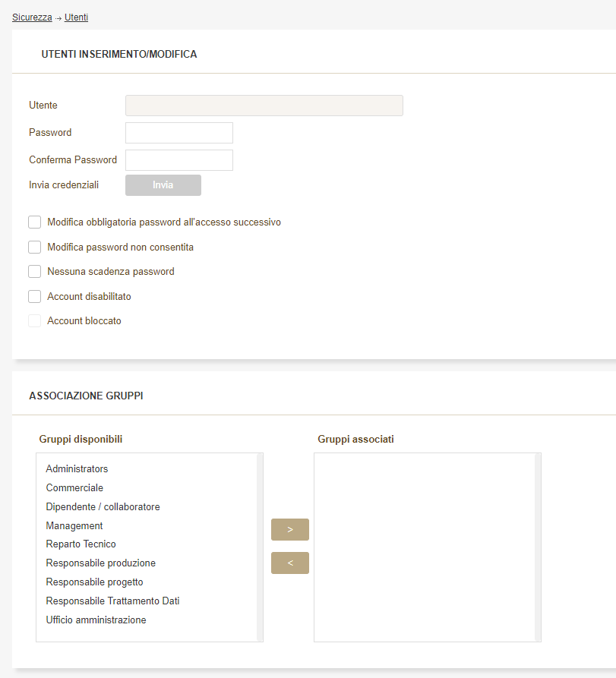Select Responsabile Trattamento Dati entry

[112, 601]
